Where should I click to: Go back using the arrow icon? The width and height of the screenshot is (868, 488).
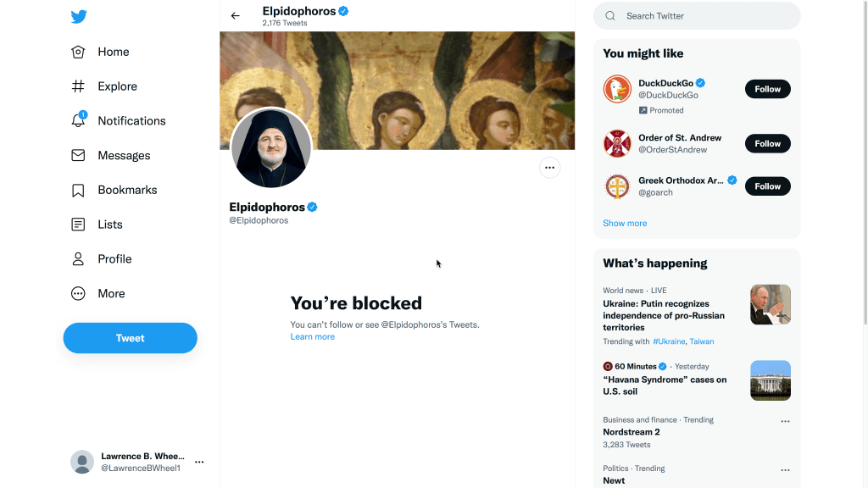pyautogui.click(x=236, y=16)
